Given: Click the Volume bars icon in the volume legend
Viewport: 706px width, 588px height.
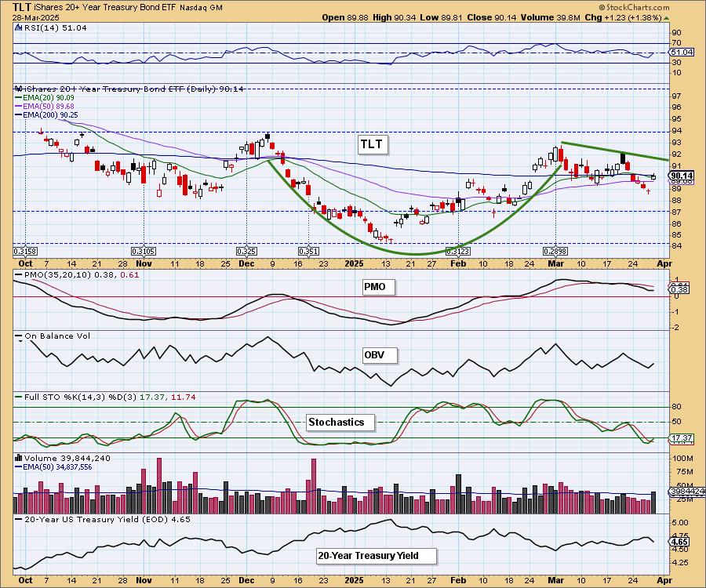Looking at the screenshot, I should (x=19, y=458).
